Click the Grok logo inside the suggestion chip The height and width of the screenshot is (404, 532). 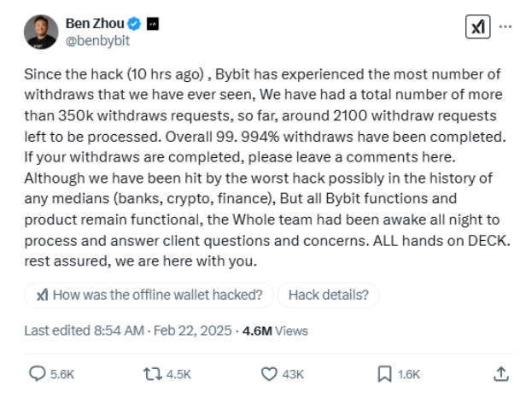(x=43, y=295)
